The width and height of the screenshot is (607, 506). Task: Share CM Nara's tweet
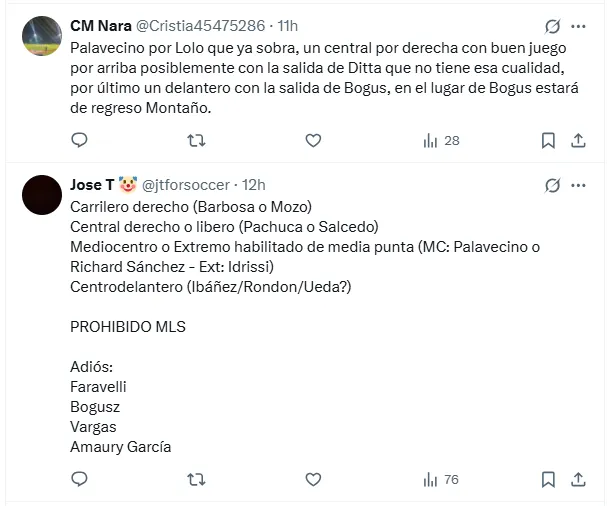(x=579, y=141)
